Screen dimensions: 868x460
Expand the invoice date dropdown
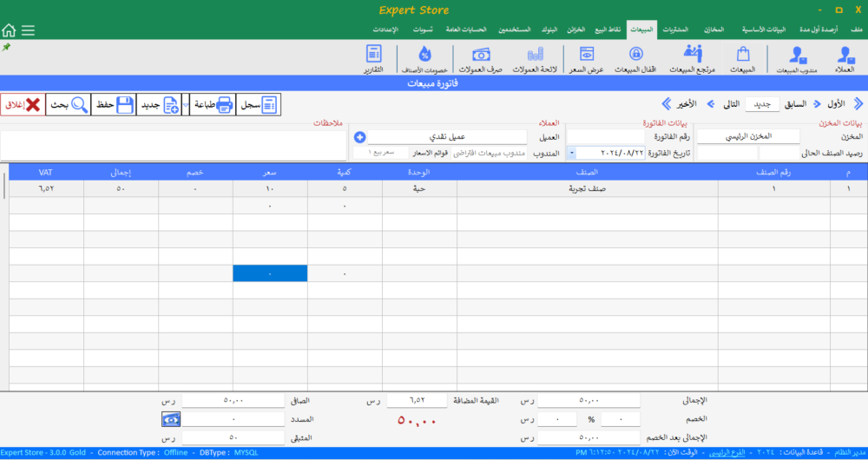572,153
